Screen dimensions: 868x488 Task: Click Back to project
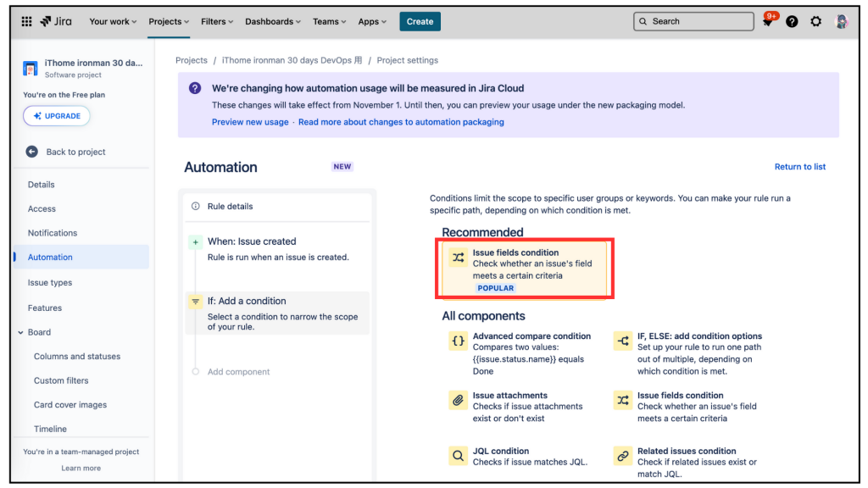coord(75,152)
